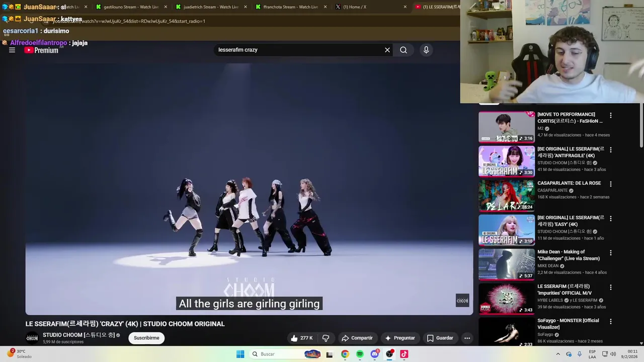Screen dimensions: 644x362
Task: Open the YouTube hamburger guide menu
Action: tap(12, 50)
